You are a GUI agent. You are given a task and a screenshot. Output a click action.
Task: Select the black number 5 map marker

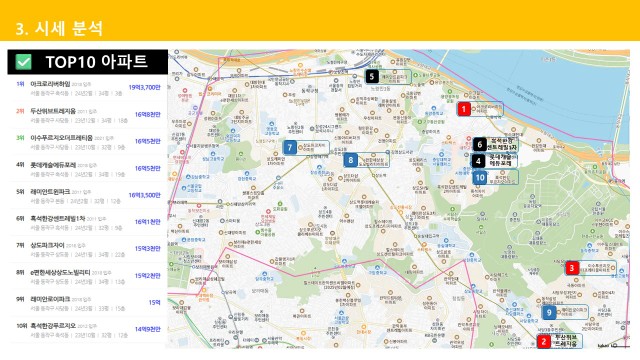point(371,76)
